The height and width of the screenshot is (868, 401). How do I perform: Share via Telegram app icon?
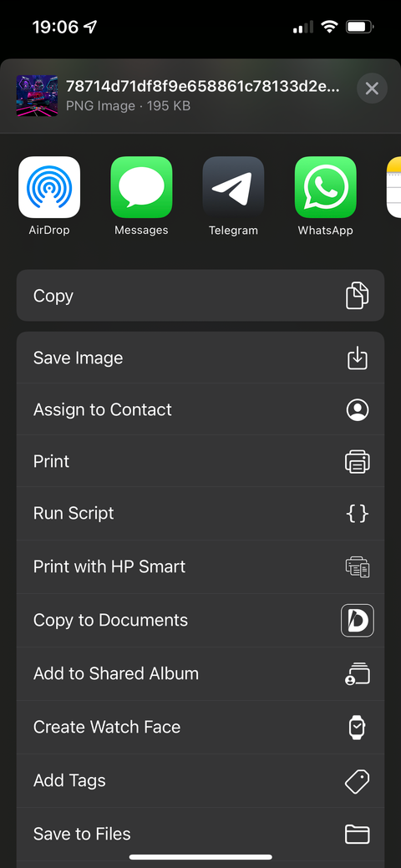pyautogui.click(x=233, y=187)
